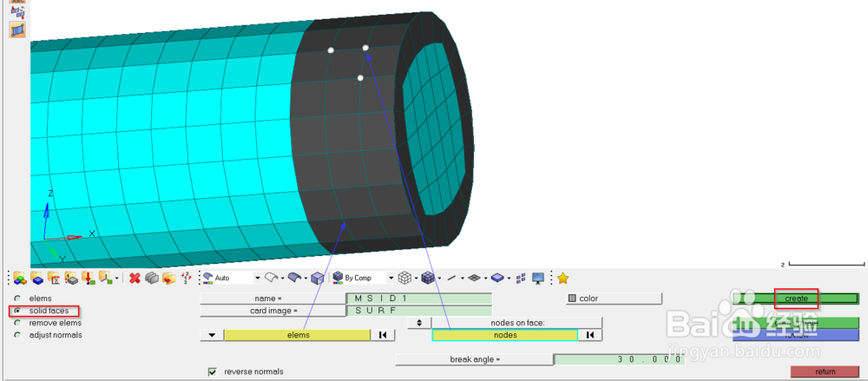
Task: Click the folder icon with gray block
Action: tap(71, 278)
